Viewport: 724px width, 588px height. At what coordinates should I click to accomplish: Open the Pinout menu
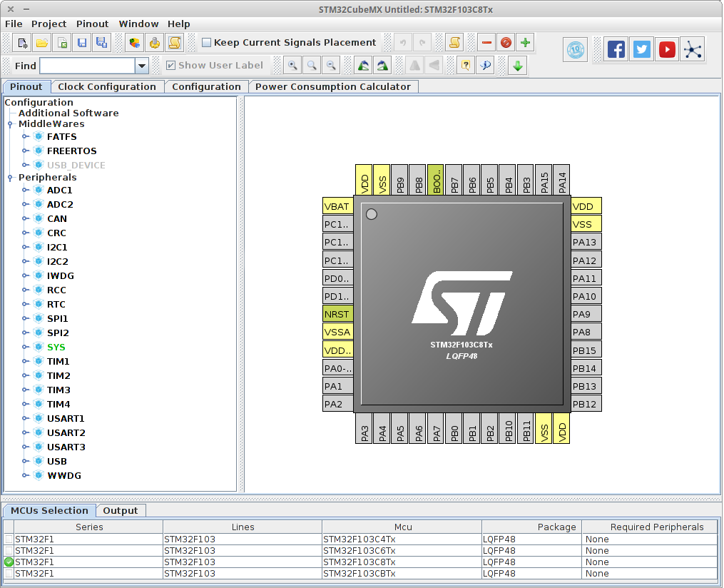(x=92, y=24)
